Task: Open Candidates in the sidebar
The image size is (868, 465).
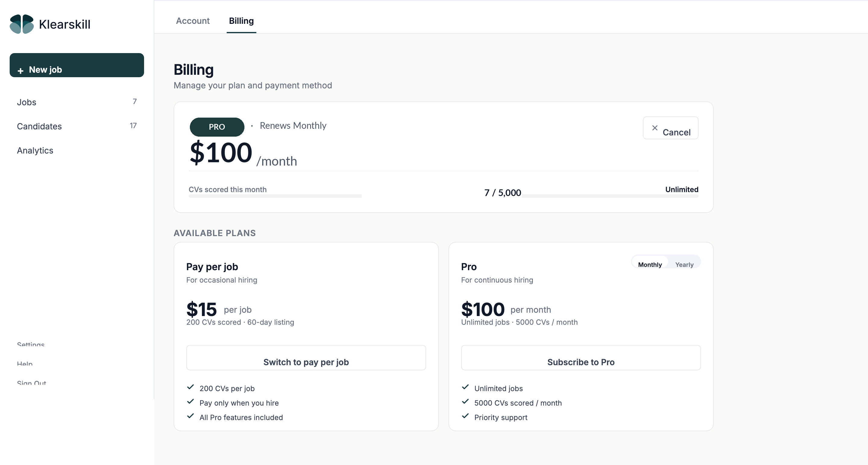Action: point(77,126)
